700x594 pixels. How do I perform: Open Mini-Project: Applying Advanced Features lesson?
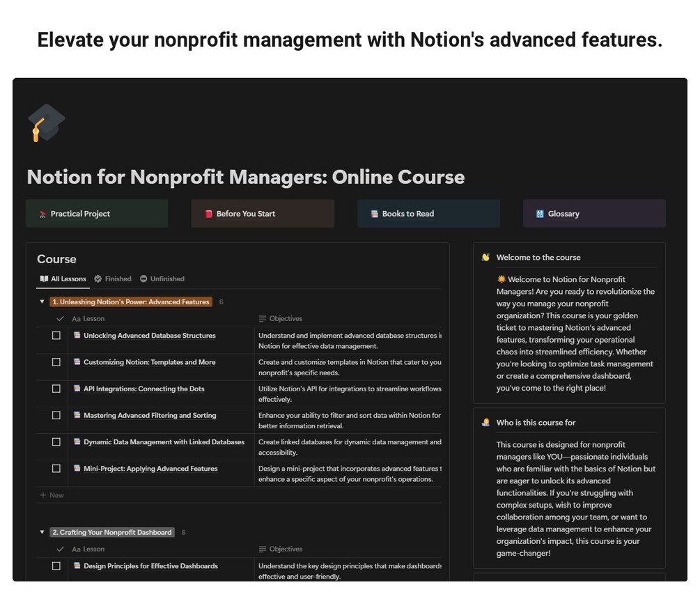(150, 469)
